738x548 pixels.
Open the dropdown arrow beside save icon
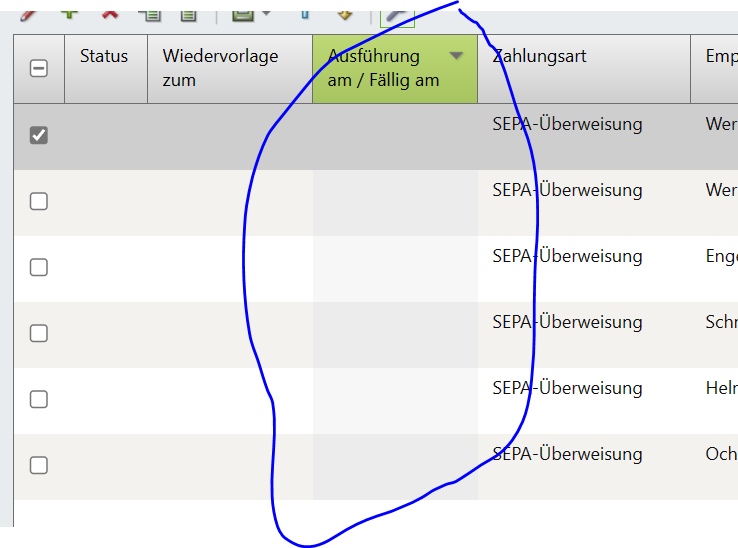point(266,13)
